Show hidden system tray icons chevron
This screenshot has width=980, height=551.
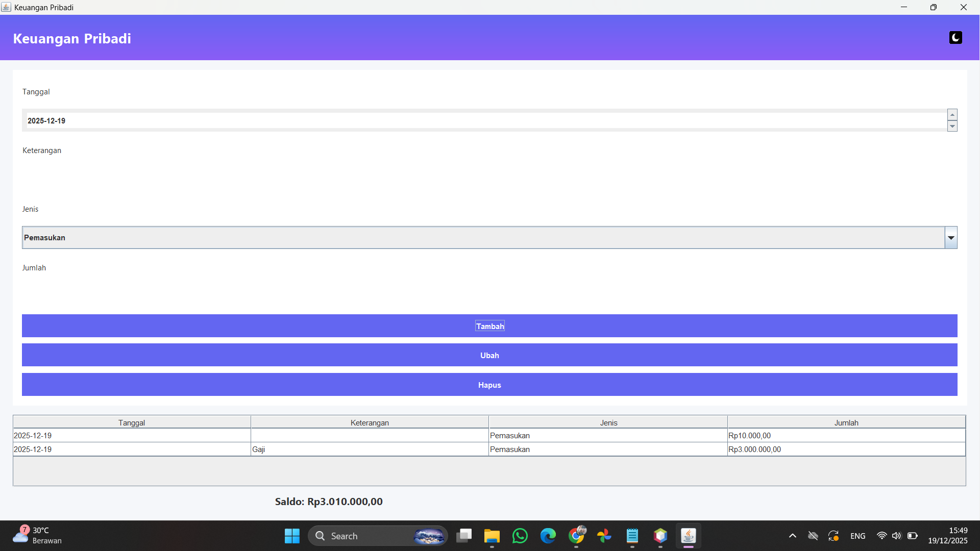point(792,536)
